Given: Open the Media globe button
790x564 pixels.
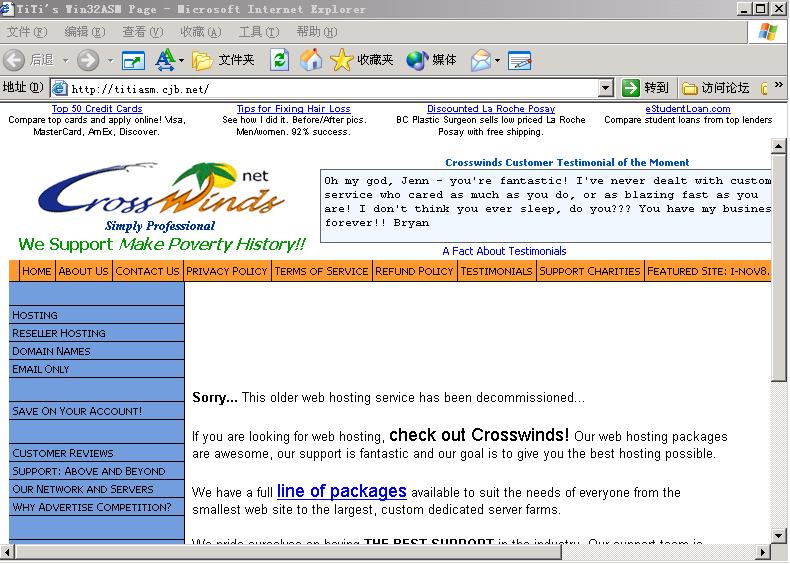Looking at the screenshot, I should coord(431,60).
